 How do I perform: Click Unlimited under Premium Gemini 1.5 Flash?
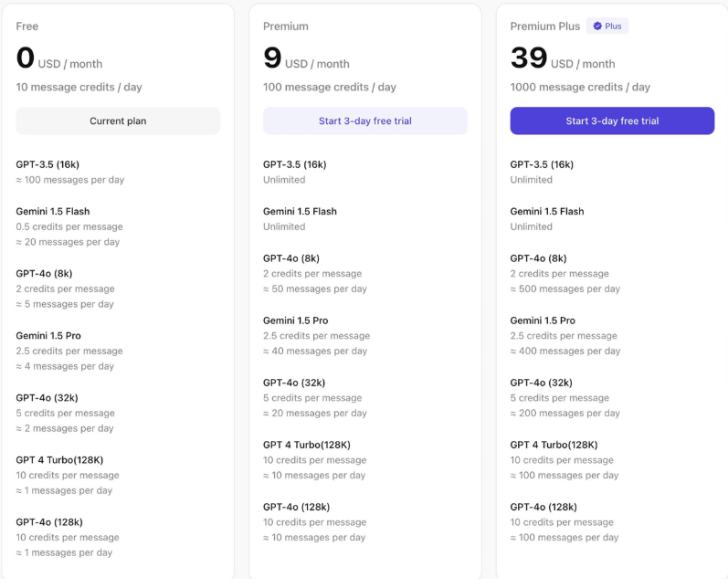[x=284, y=226]
